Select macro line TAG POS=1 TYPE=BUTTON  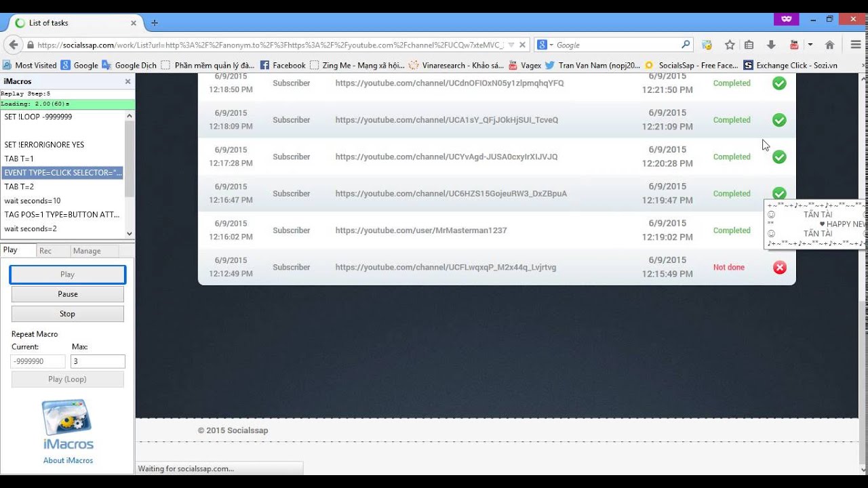(x=62, y=214)
